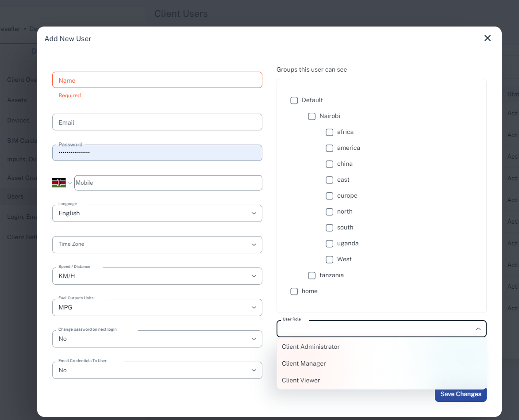This screenshot has height=420, width=519.
Task: Check the Nairobi group checkbox
Action: (x=312, y=116)
